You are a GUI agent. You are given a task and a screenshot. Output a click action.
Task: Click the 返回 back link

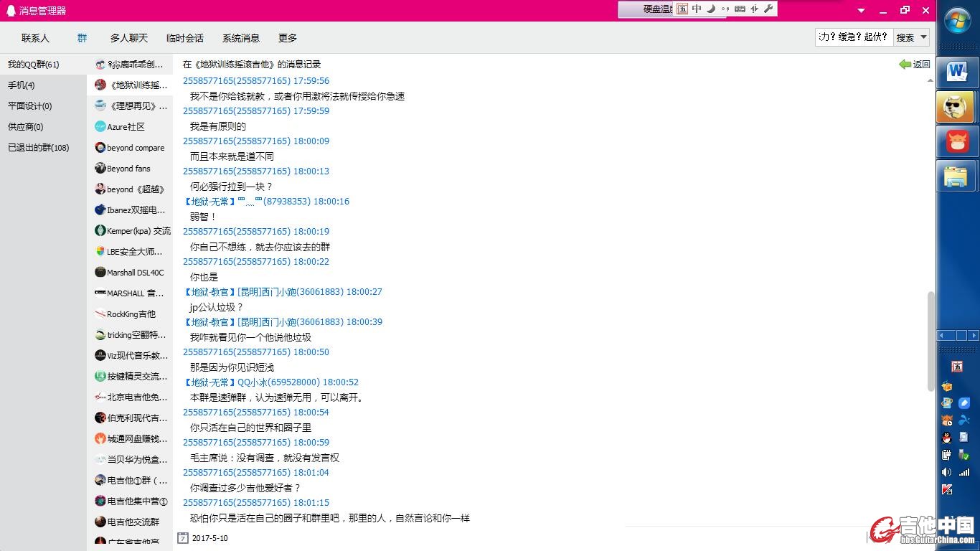click(915, 65)
